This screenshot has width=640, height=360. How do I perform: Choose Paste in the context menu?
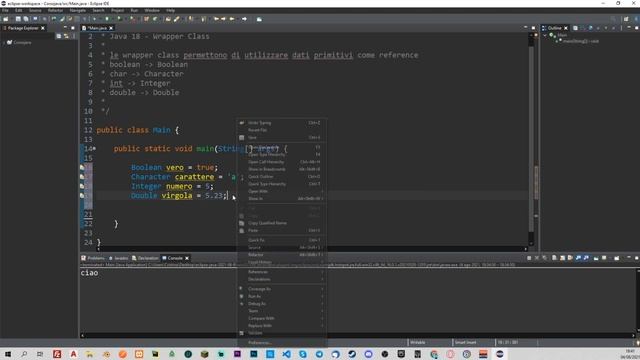281,230
